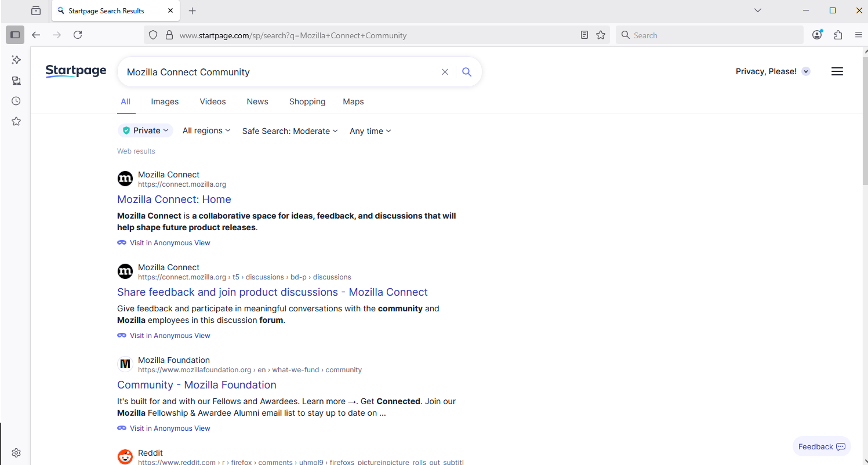Image resolution: width=868 pixels, height=465 pixels.
Task: Submit search with the magnifier icon
Action: (x=467, y=72)
